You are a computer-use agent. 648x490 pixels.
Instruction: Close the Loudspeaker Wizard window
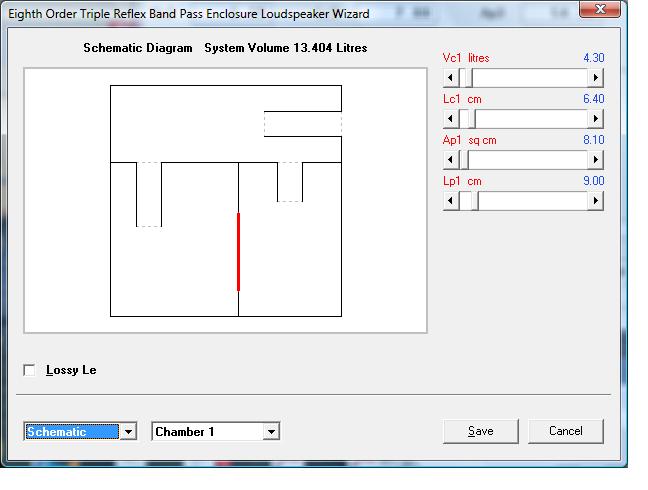pos(600,9)
